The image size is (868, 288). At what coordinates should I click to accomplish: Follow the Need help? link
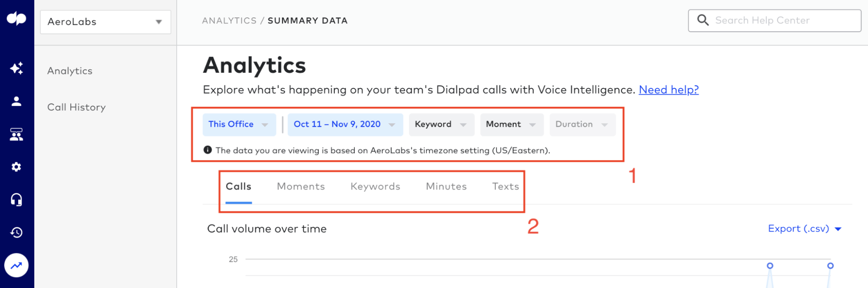pyautogui.click(x=669, y=90)
